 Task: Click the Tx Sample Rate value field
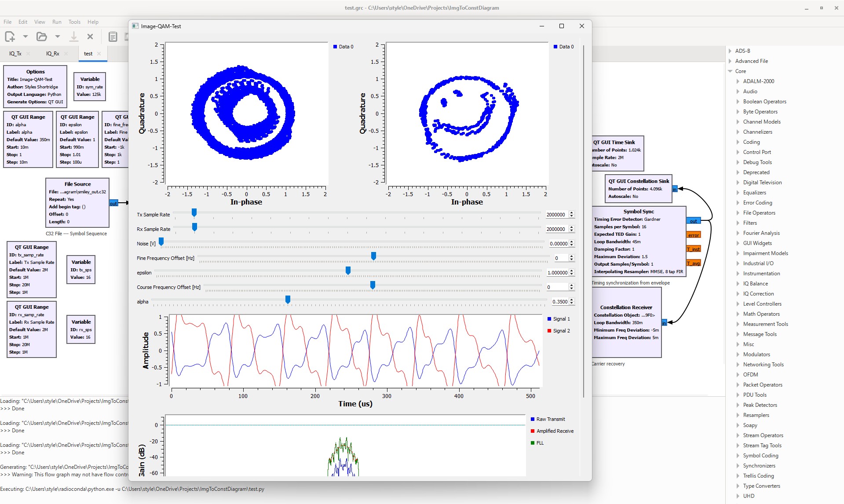(557, 215)
